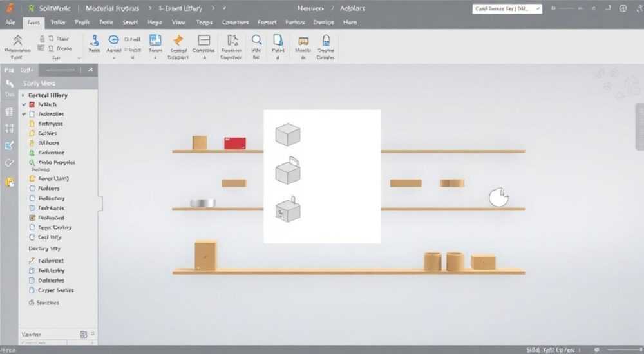644x354 pixels.
Task: Open the dropdown arrow under blue picture icon
Action: pos(155,58)
